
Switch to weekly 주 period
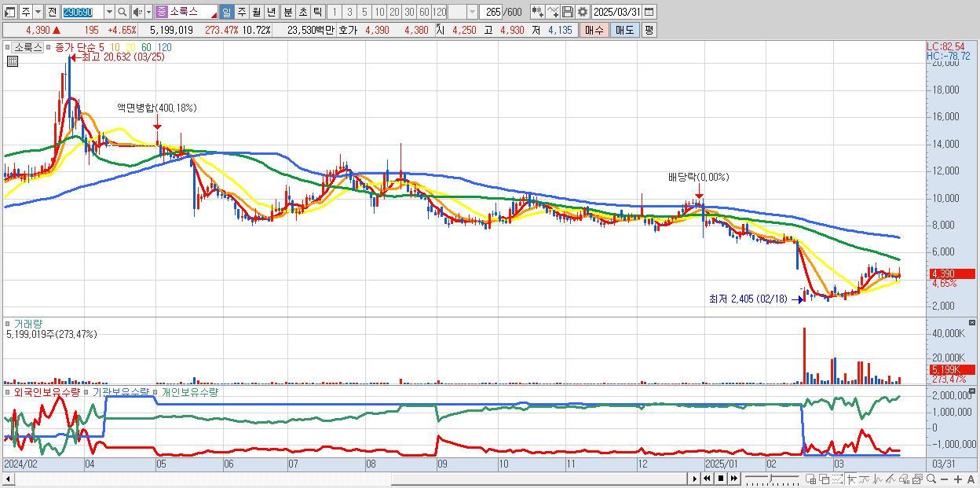241,12
